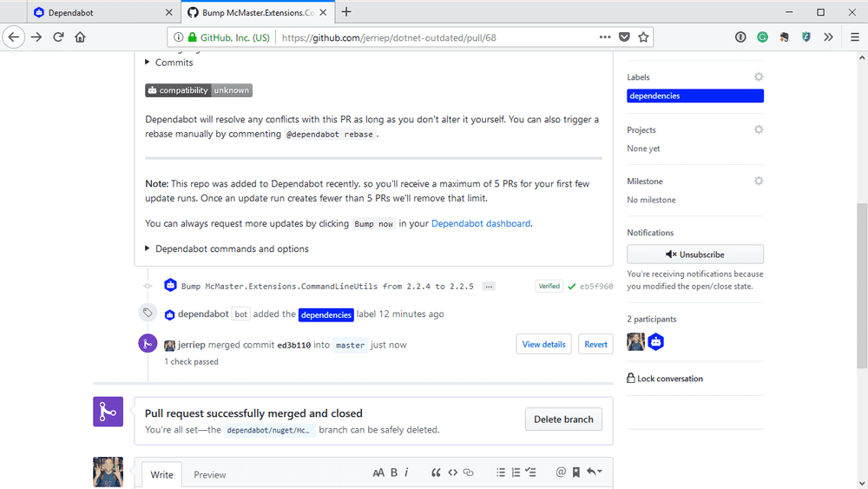Bookmark this page with the star
868x489 pixels.
coord(643,37)
